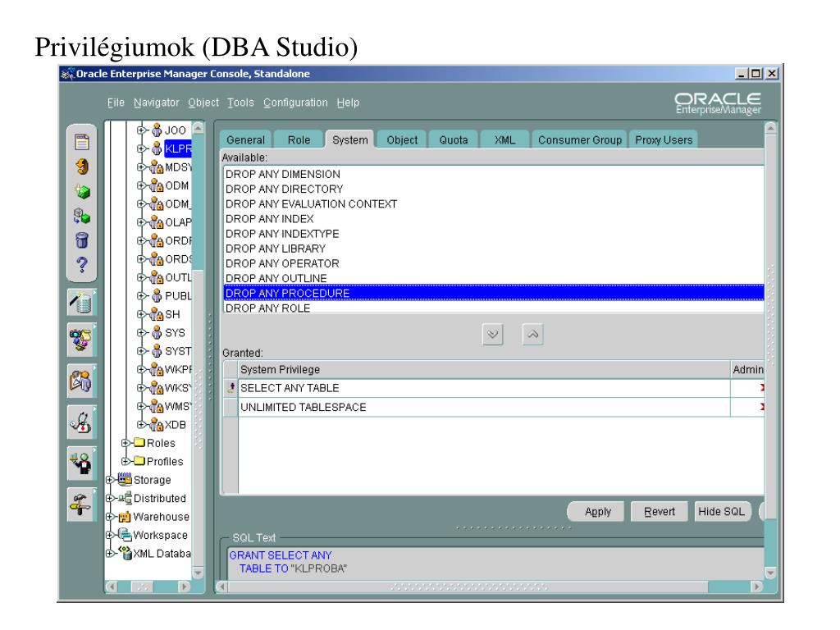840x630 pixels.
Task: Click the move-down arrow to grant privilege
Action: click(x=492, y=335)
